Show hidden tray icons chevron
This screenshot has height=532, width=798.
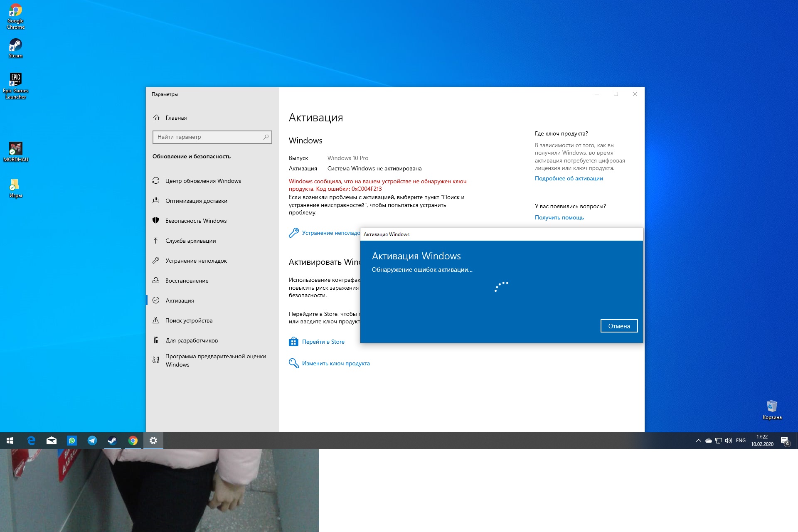[x=698, y=441]
